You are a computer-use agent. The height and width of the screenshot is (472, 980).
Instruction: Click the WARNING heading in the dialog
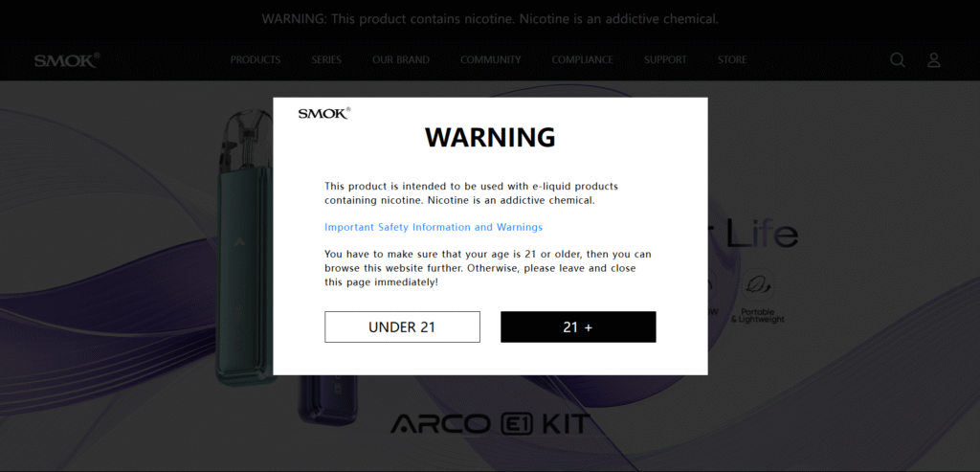click(490, 137)
